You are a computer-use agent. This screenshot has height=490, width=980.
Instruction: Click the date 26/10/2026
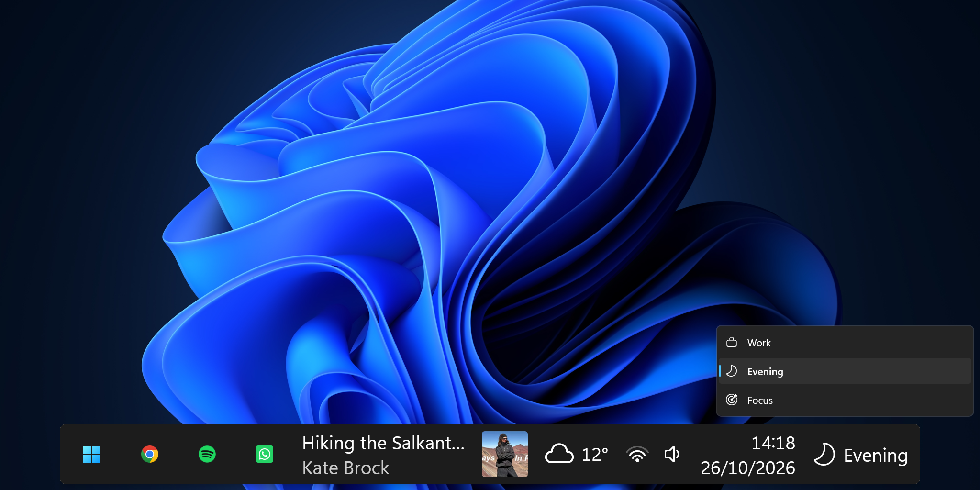coord(748,468)
